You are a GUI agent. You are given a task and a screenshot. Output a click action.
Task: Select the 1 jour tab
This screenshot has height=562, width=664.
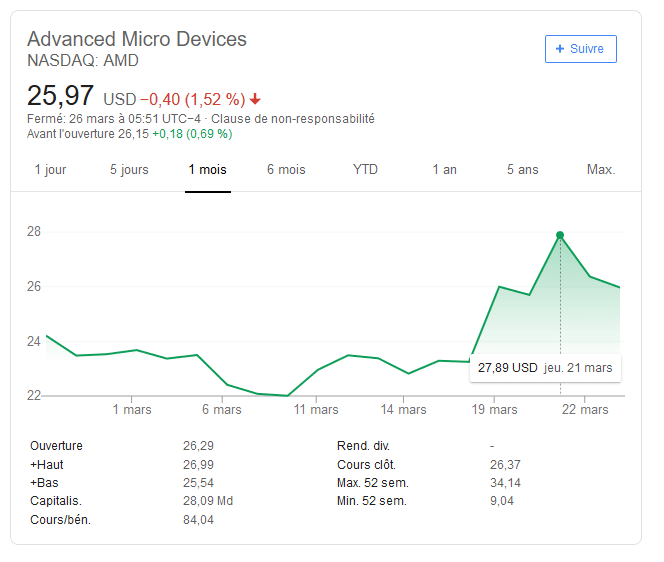click(x=50, y=170)
